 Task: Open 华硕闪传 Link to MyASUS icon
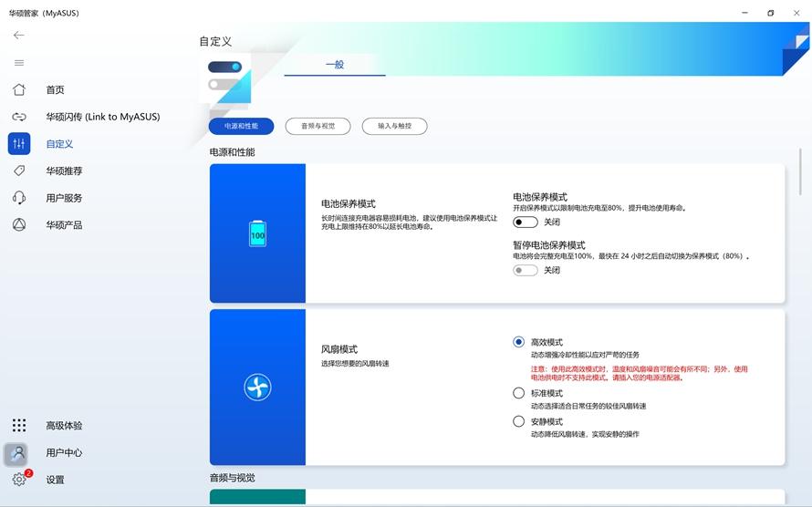(18, 117)
